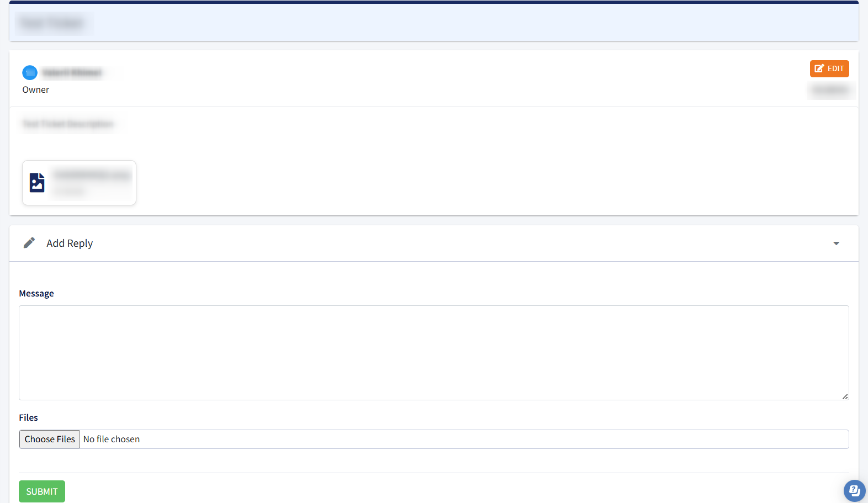Click the Owner role label

(x=36, y=90)
